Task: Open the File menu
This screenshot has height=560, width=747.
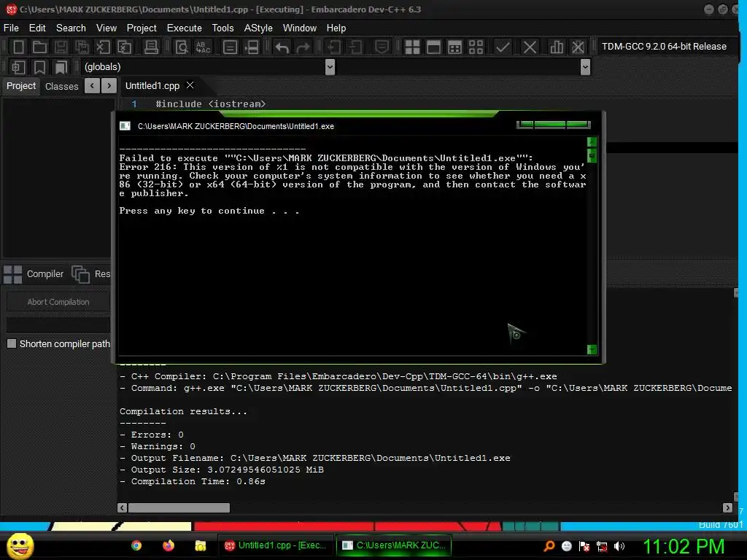Action: (11, 28)
